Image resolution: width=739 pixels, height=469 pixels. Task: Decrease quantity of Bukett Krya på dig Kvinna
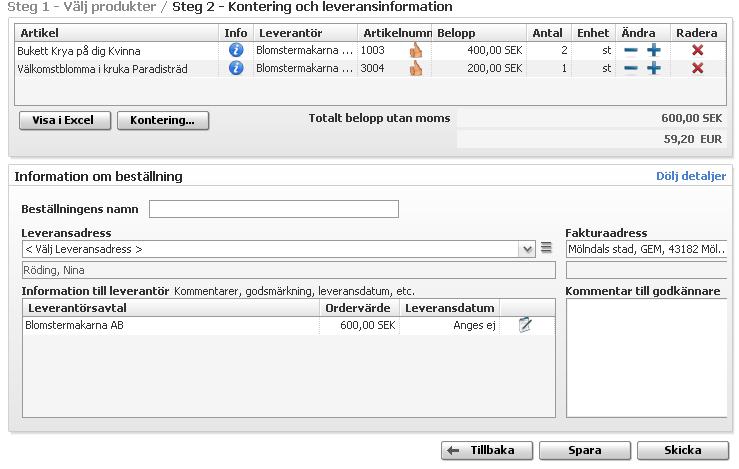[x=631, y=50]
